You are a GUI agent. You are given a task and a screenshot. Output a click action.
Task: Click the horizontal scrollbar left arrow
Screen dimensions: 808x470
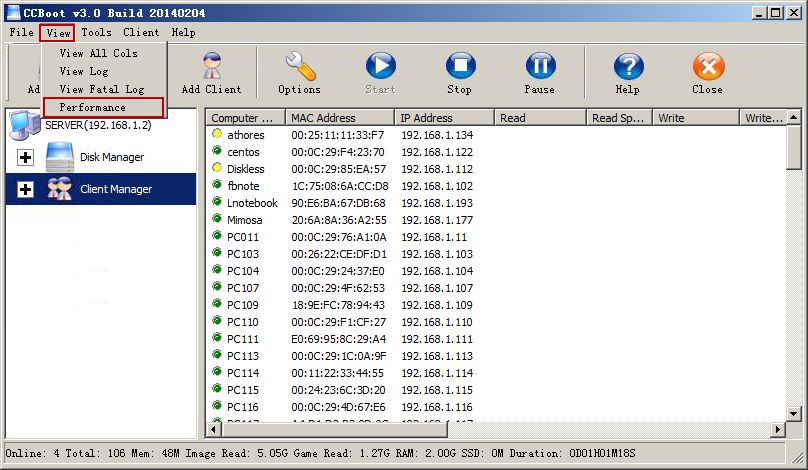214,429
